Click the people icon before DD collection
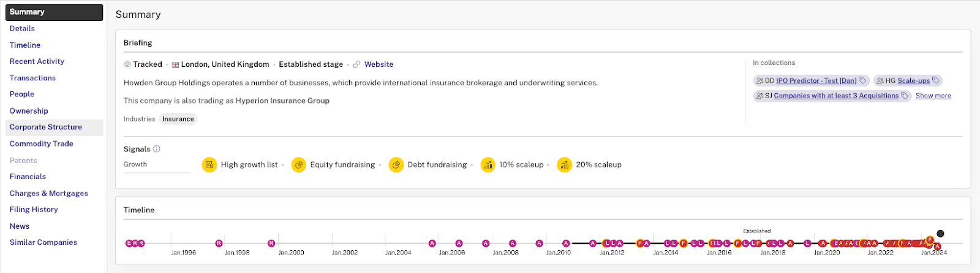 click(759, 80)
